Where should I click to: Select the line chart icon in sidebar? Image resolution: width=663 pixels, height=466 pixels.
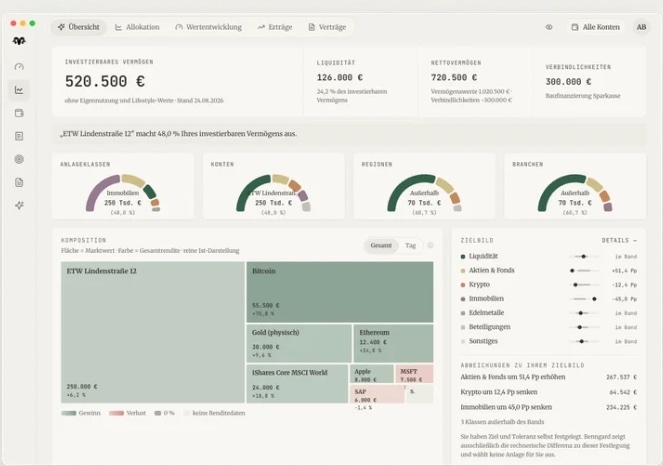coord(19,90)
